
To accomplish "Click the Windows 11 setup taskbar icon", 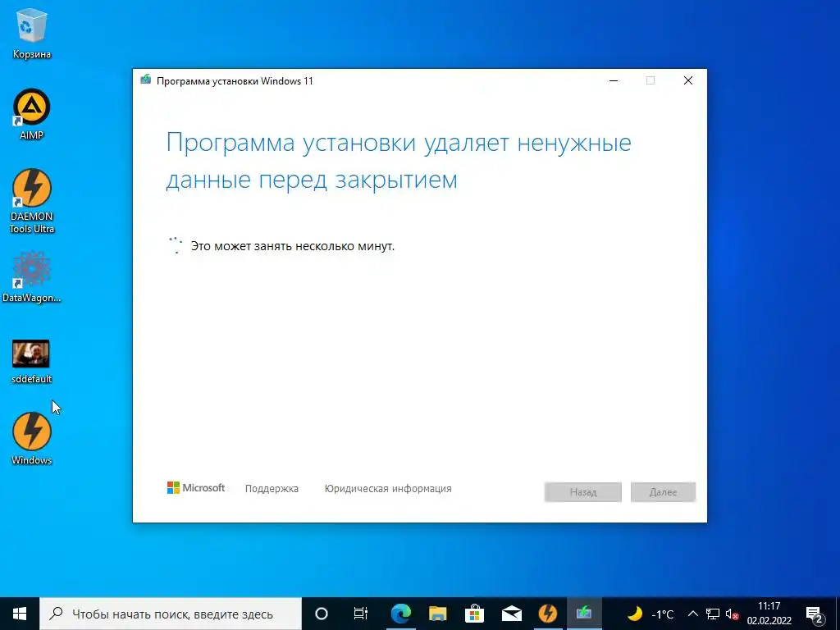I will pyautogui.click(x=584, y=614).
